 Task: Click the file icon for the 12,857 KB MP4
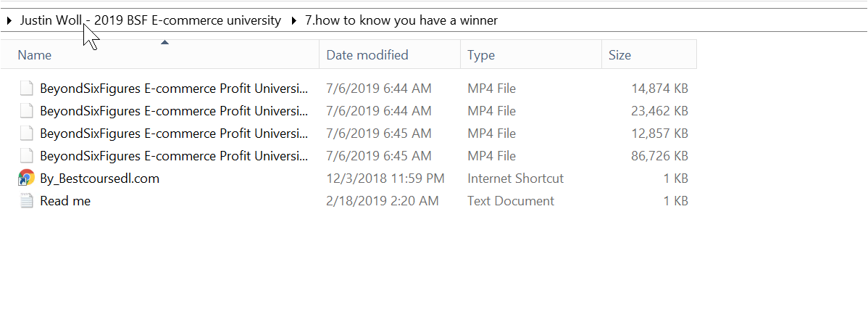click(x=27, y=134)
